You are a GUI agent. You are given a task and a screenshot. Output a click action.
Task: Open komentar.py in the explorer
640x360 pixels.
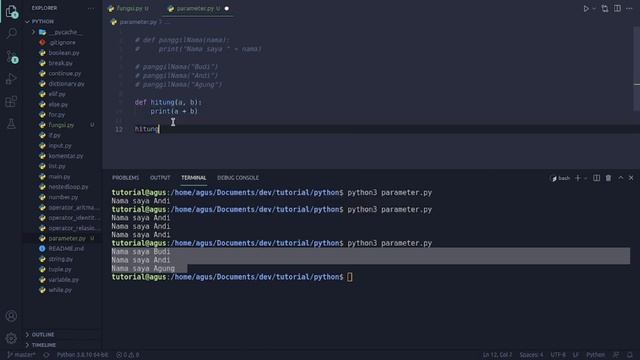pos(66,156)
